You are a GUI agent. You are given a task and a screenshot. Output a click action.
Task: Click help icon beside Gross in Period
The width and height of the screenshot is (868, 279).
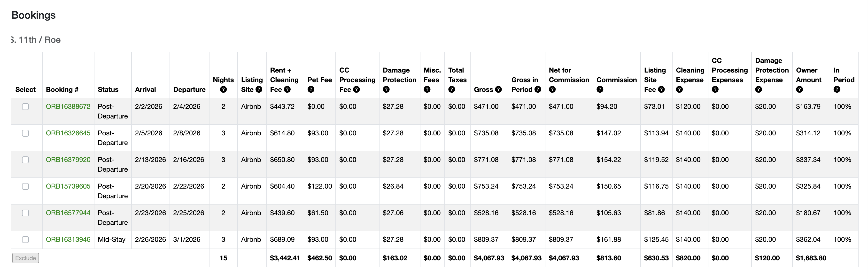[538, 89]
